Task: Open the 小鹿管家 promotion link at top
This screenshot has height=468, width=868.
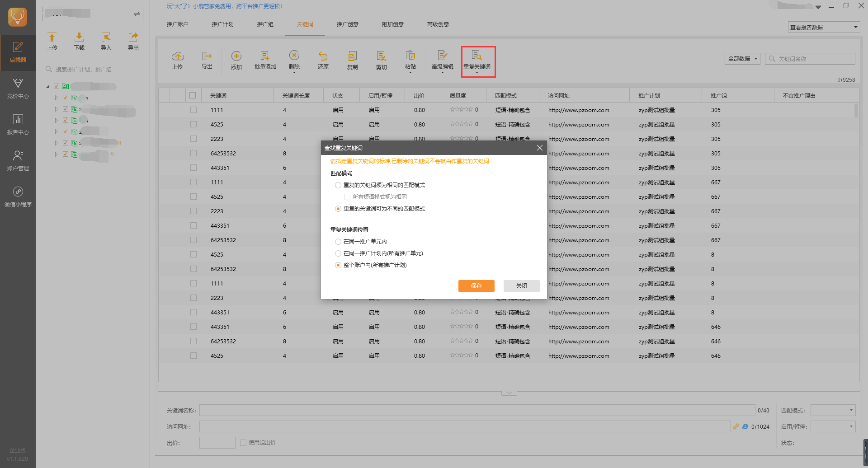Action: [224, 6]
